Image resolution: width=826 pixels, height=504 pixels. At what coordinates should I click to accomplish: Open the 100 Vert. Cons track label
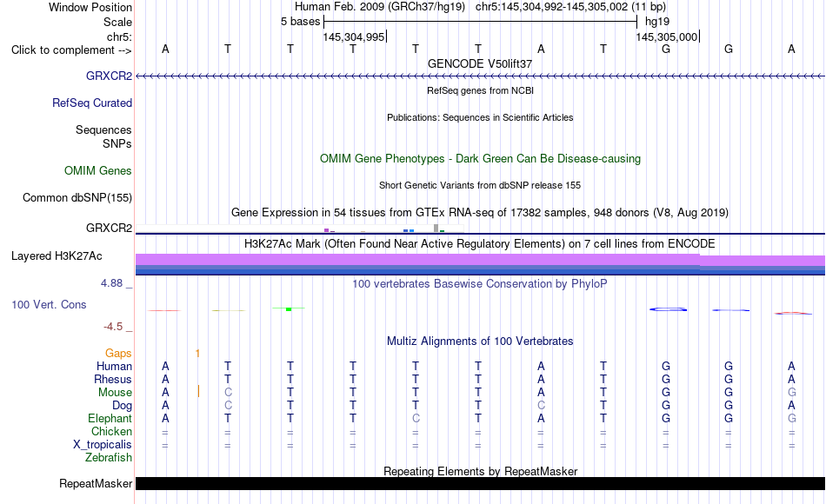click(x=49, y=304)
